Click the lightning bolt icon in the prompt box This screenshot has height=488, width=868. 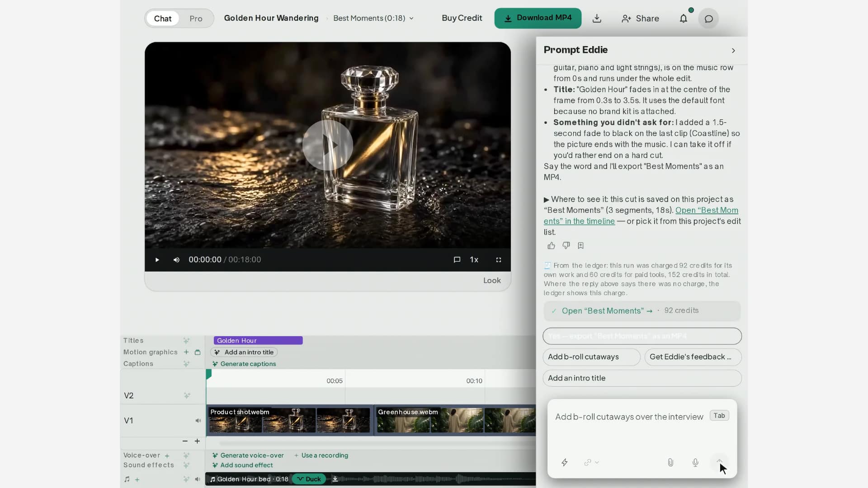(565, 462)
